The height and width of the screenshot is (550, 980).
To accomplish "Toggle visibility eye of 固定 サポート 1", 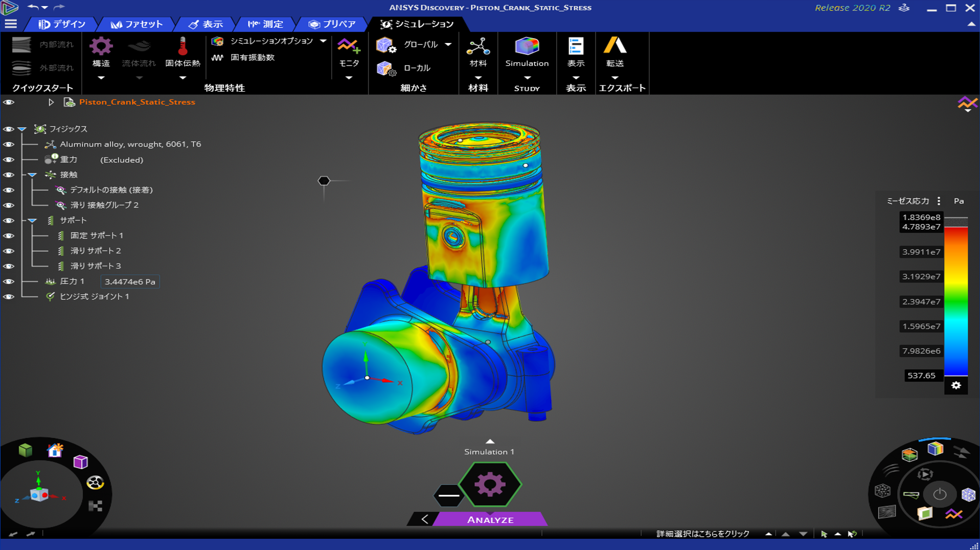I will 9,236.
